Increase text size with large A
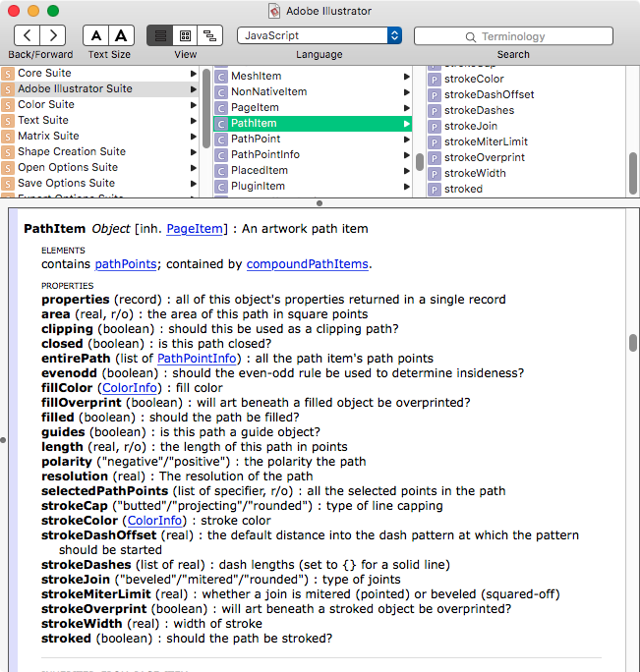The width and height of the screenshot is (640, 672). [x=121, y=35]
